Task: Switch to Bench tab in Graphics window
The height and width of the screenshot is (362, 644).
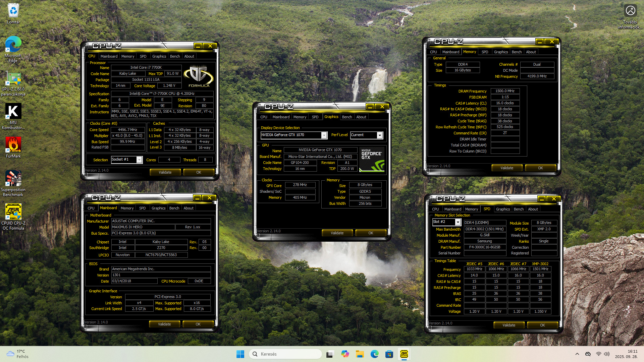Action: [347, 117]
